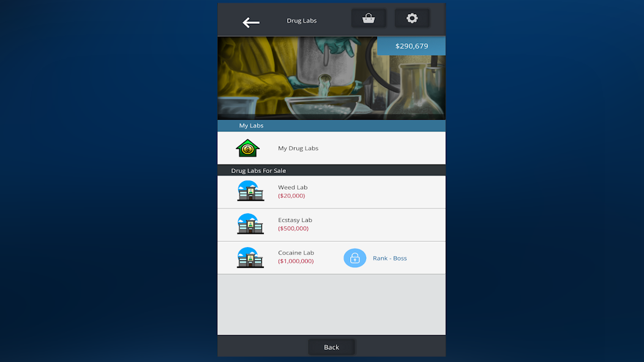Click the back arrow icon in header

click(x=251, y=23)
